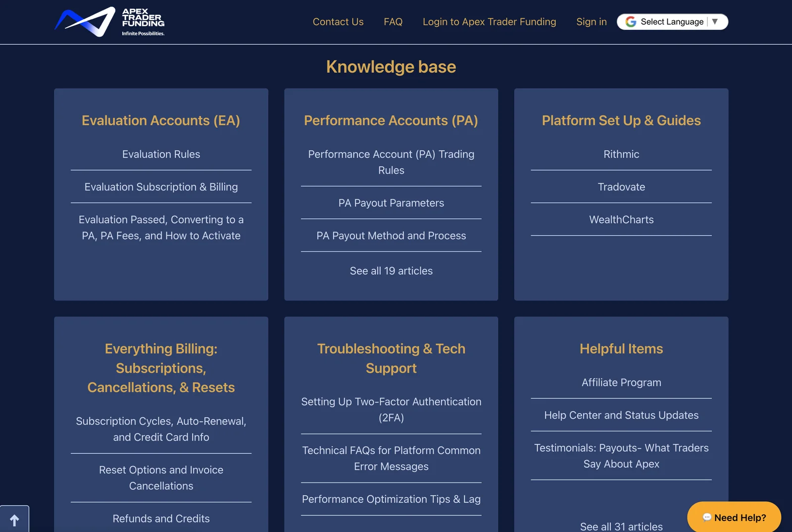792x532 pixels.
Task: Open Performance Accounts (PA) category heading
Action: pyautogui.click(x=391, y=120)
